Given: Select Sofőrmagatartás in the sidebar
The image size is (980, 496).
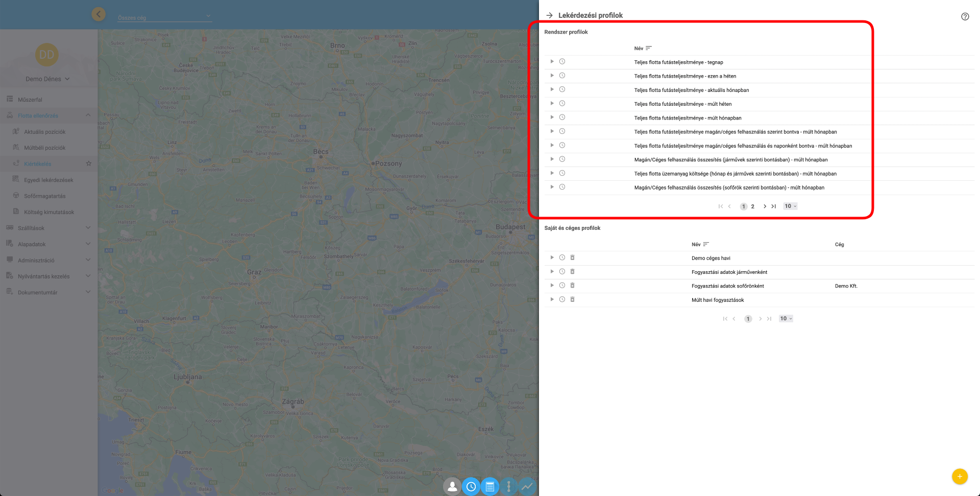Looking at the screenshot, I should pyautogui.click(x=44, y=196).
